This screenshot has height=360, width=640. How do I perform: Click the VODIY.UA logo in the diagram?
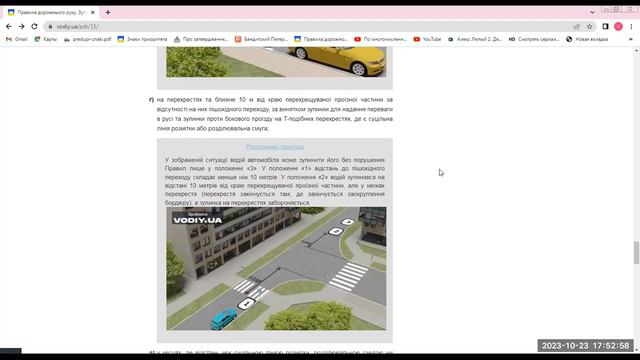click(198, 218)
